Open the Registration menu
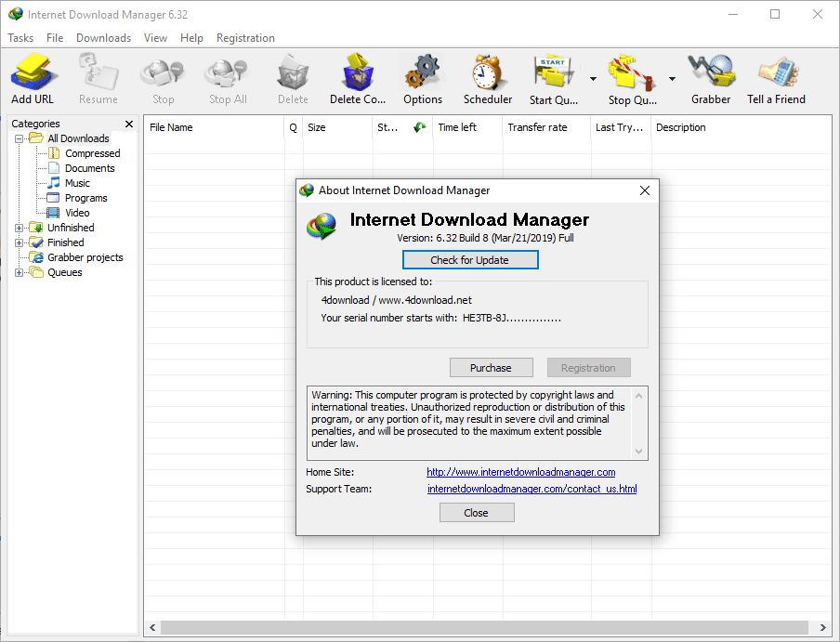 (x=245, y=38)
